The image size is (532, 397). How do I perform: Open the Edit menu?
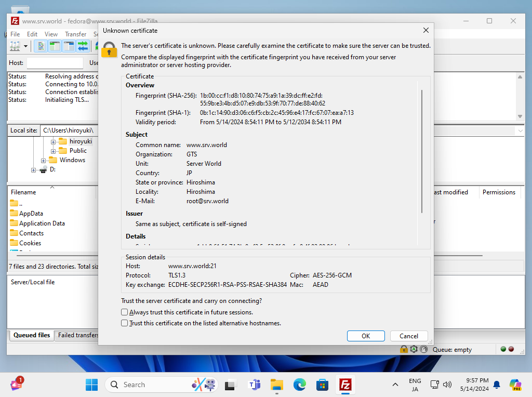coord(32,34)
